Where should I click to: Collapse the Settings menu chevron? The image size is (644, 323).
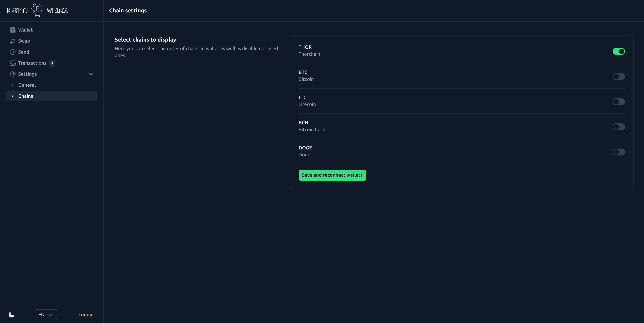click(91, 74)
